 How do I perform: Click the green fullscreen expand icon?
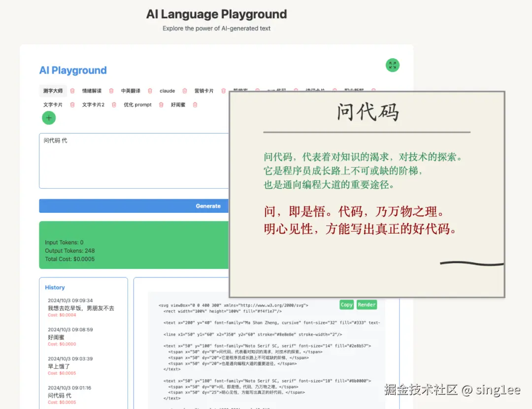point(392,65)
